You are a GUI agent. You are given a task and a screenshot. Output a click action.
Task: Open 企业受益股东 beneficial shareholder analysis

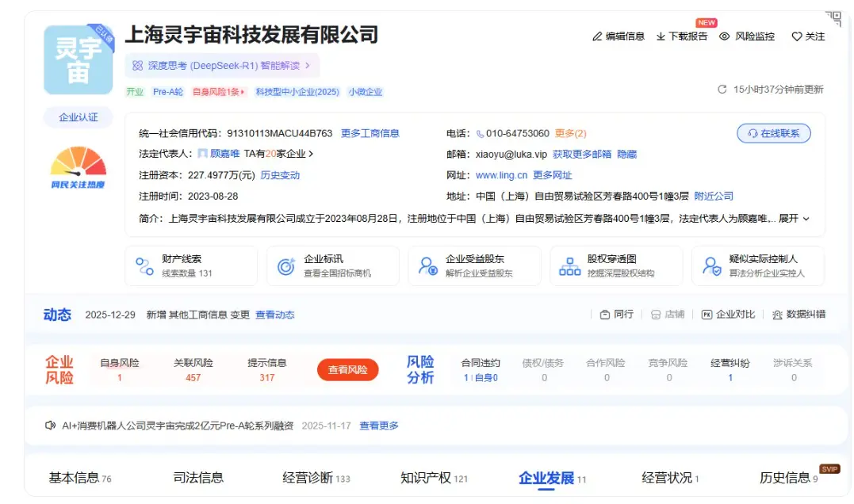pos(428,265)
